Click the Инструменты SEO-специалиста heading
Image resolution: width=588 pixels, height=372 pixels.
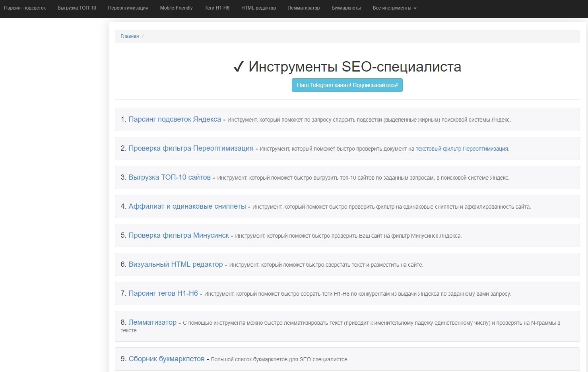click(355, 67)
